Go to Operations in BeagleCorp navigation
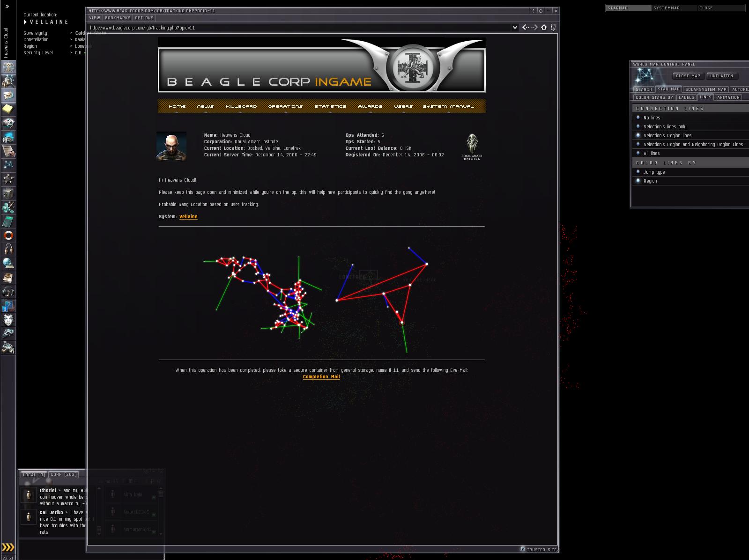Screen dimensions: 749x560 (x=285, y=106)
